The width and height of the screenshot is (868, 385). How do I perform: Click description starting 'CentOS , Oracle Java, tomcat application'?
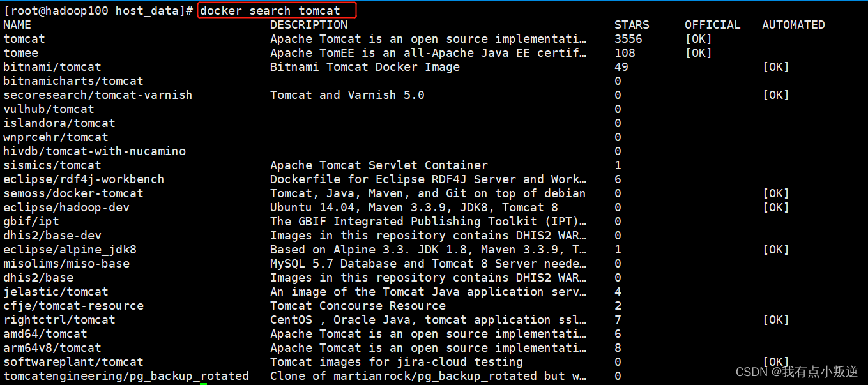coord(428,320)
